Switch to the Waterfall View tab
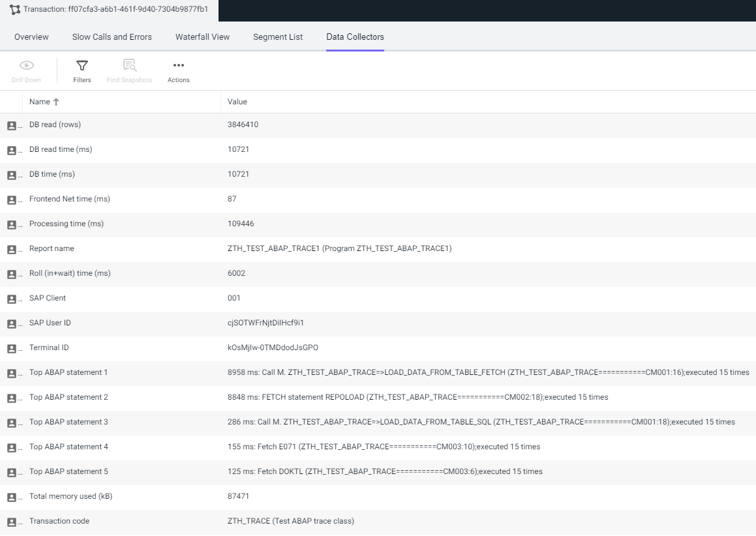This screenshot has height=536, width=756. (x=202, y=37)
